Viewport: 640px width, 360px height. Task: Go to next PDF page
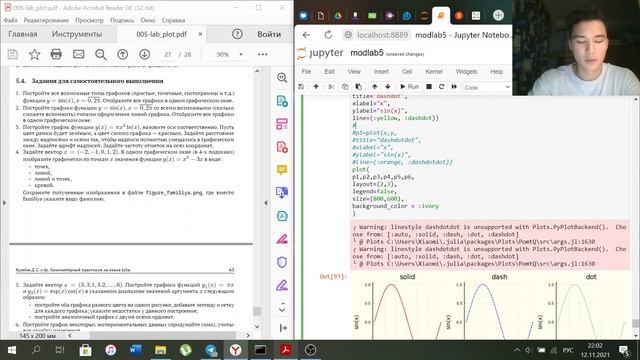pos(144,54)
